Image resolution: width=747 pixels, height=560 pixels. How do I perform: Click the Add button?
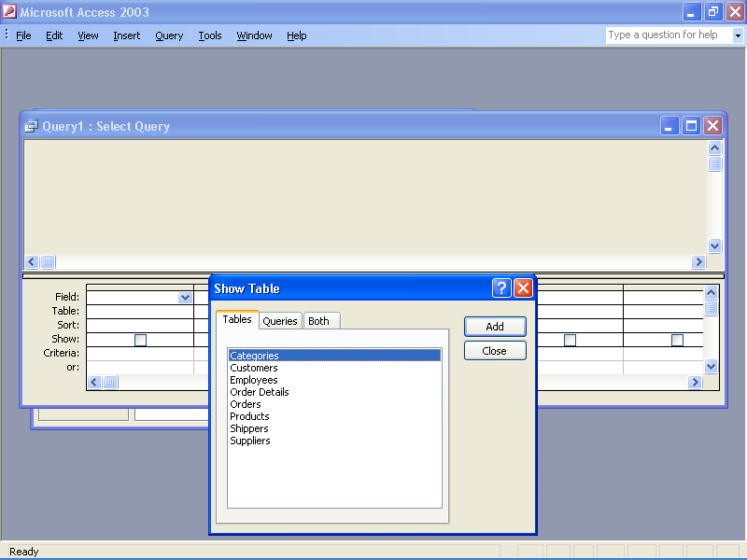[495, 327]
